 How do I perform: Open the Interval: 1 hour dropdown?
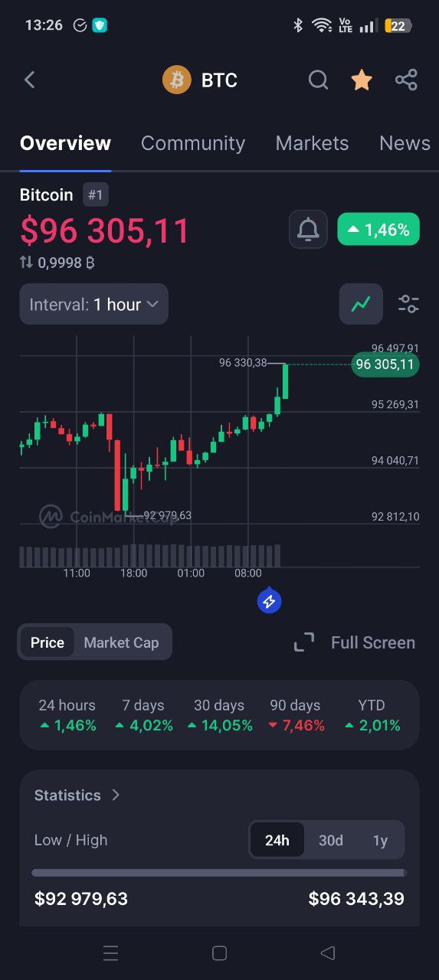pyautogui.click(x=93, y=304)
